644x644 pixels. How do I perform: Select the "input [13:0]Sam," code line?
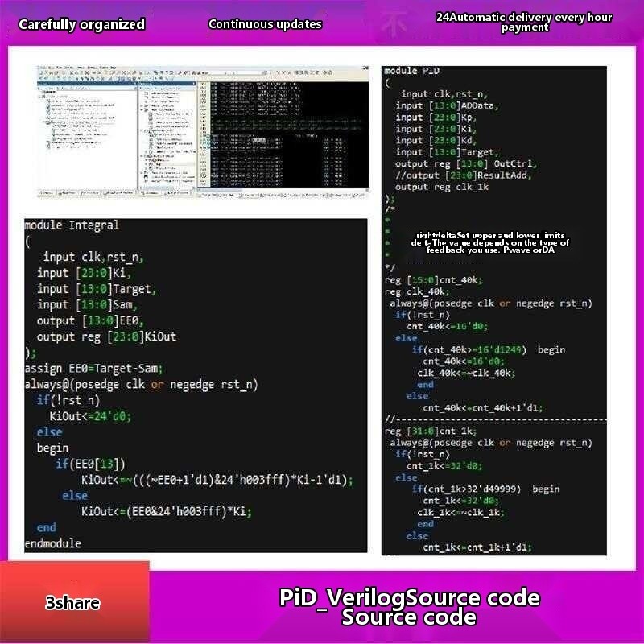(87, 305)
